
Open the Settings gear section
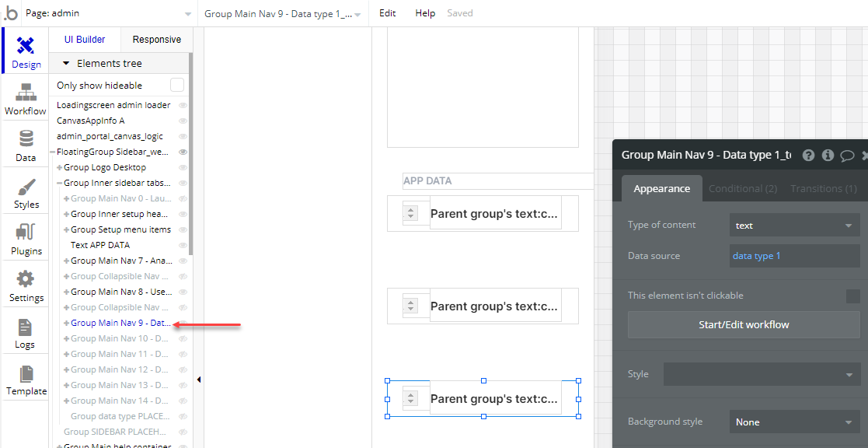pyautogui.click(x=26, y=286)
